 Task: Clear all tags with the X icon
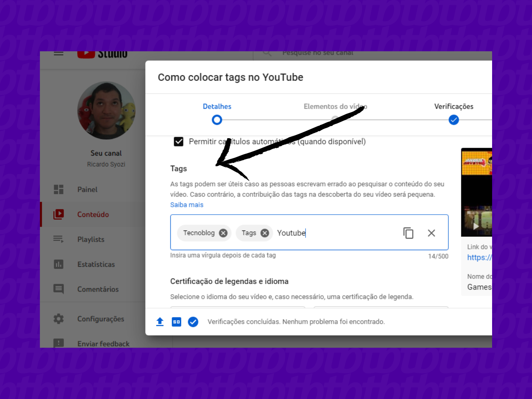coord(431,233)
